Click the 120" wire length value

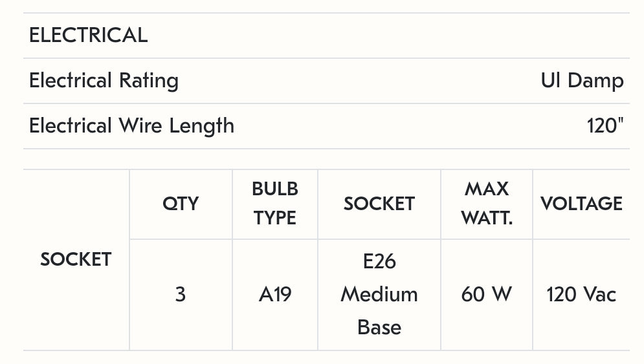coord(605,125)
